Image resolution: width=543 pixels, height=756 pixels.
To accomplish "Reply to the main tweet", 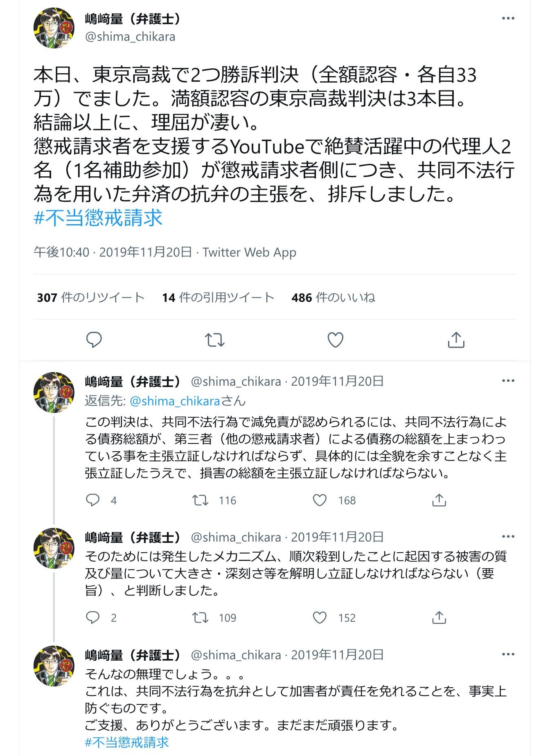I will [94, 340].
